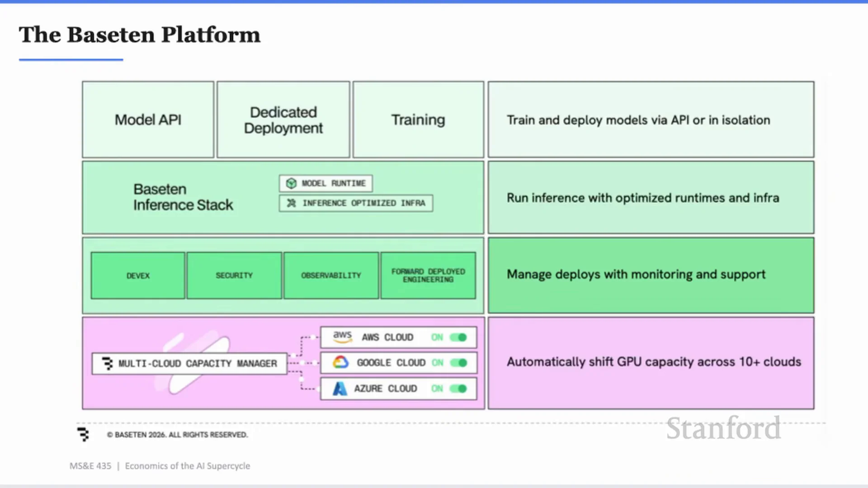Click the ON label beside AWS Cloud

(437, 337)
